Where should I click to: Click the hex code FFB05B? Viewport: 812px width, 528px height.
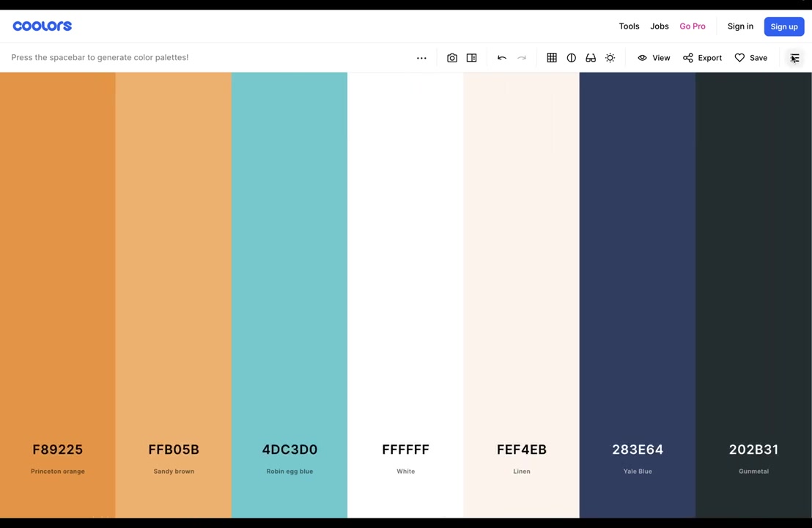tap(174, 450)
